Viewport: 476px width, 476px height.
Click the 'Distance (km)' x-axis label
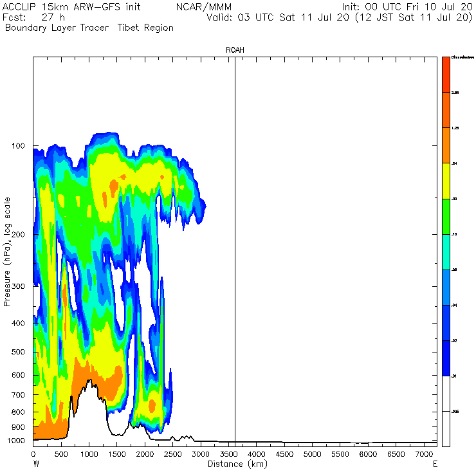[237, 464]
